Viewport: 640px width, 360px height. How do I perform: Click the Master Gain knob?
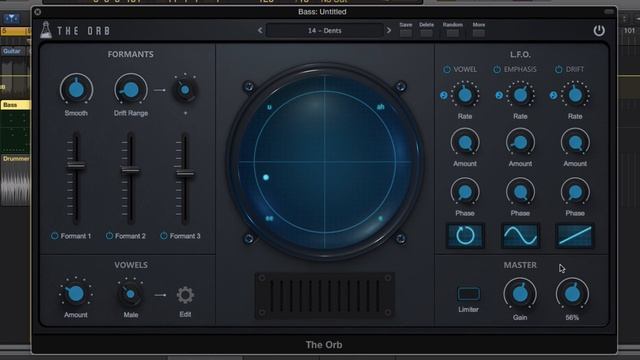[x=520, y=294]
